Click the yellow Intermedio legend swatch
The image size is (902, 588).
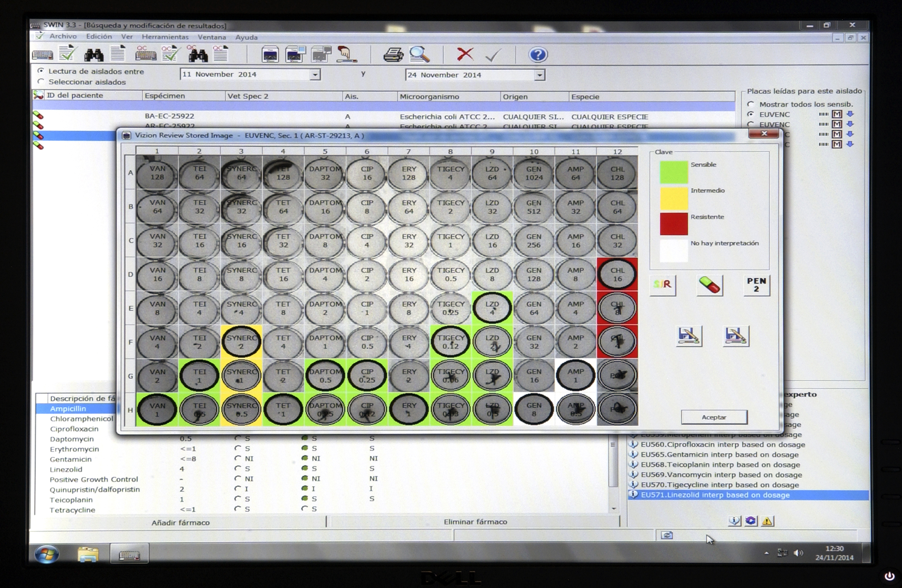[674, 198]
